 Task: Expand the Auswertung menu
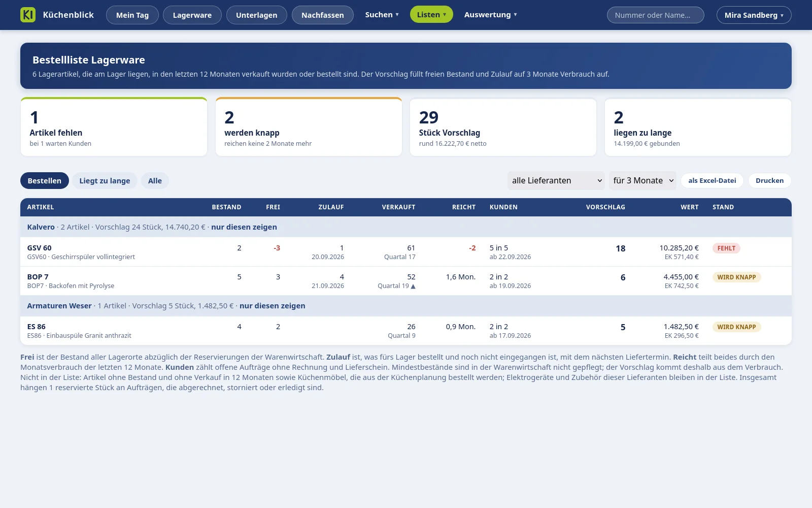click(x=490, y=15)
